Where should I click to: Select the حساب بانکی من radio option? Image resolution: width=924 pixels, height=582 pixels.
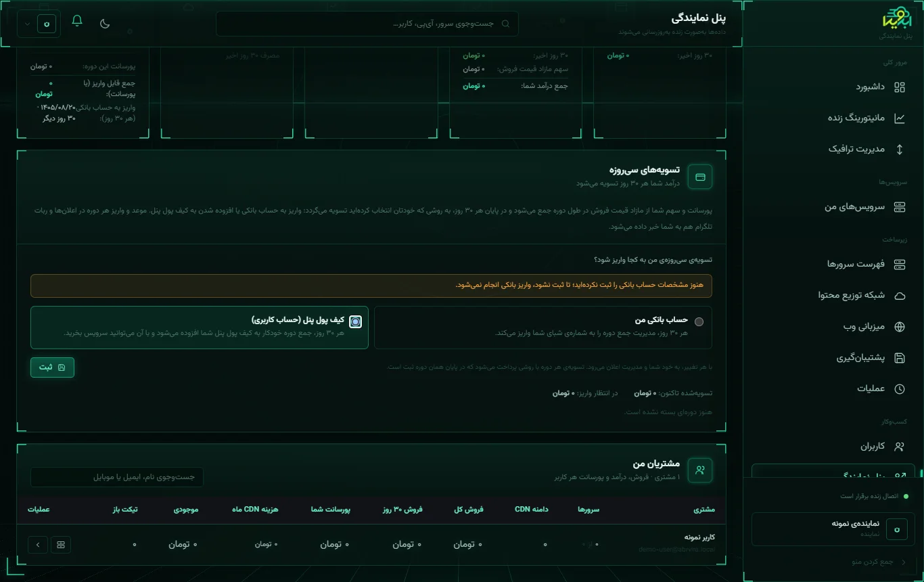699,321
